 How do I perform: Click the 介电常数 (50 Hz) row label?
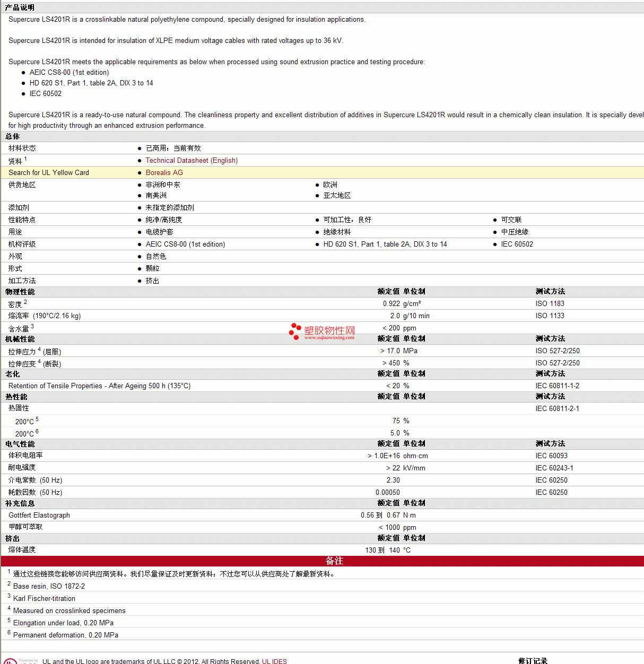click(x=36, y=480)
